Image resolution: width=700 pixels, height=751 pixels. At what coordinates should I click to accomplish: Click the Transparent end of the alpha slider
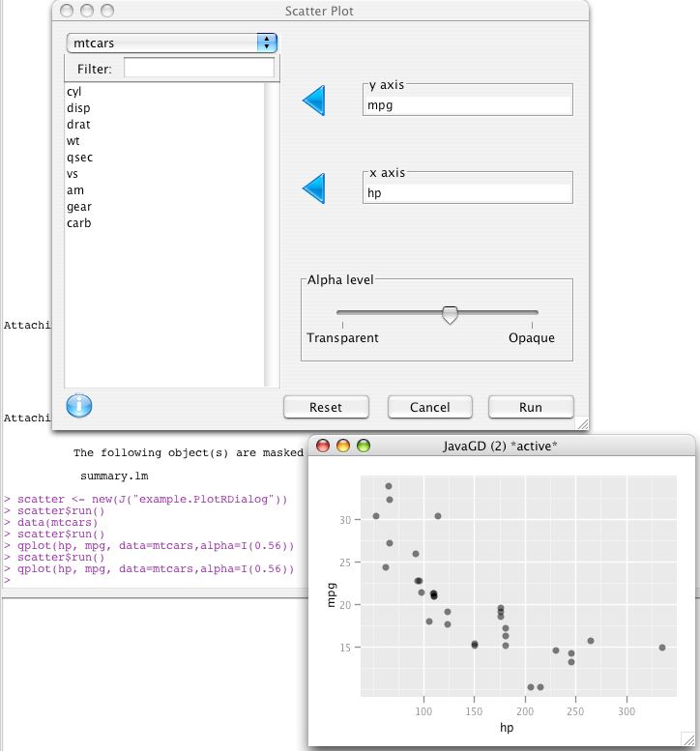(342, 337)
